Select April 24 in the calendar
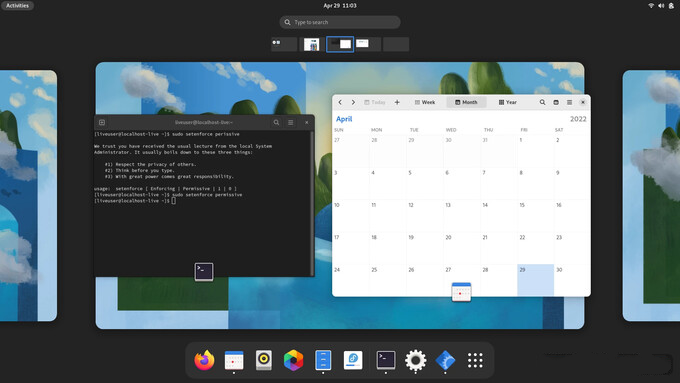The height and width of the screenshot is (383, 680). click(350, 280)
